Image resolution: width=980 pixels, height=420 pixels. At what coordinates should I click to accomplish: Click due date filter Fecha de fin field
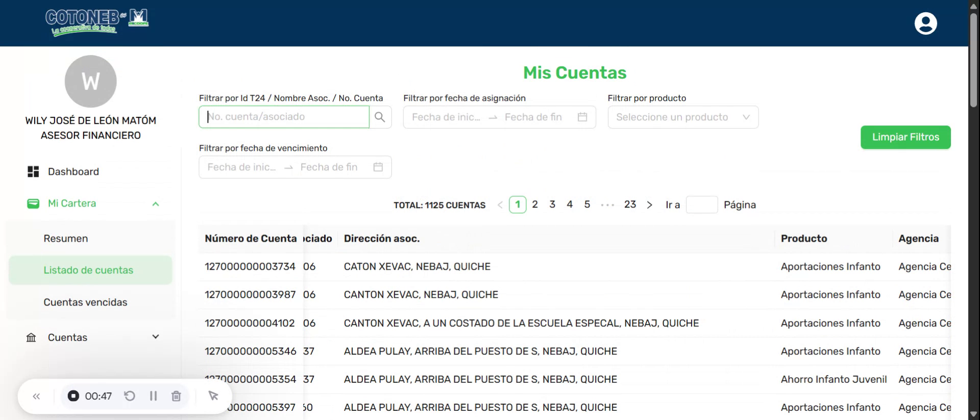(x=329, y=167)
